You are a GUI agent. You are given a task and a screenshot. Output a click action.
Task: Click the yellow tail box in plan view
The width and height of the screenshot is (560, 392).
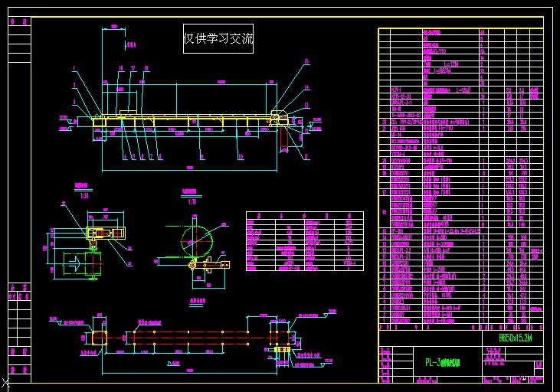coord(100,337)
